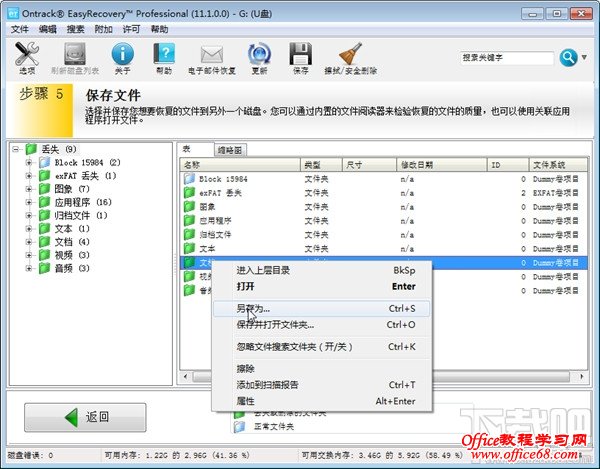Choose 保存并打开文件夹... in context menu

click(321, 325)
